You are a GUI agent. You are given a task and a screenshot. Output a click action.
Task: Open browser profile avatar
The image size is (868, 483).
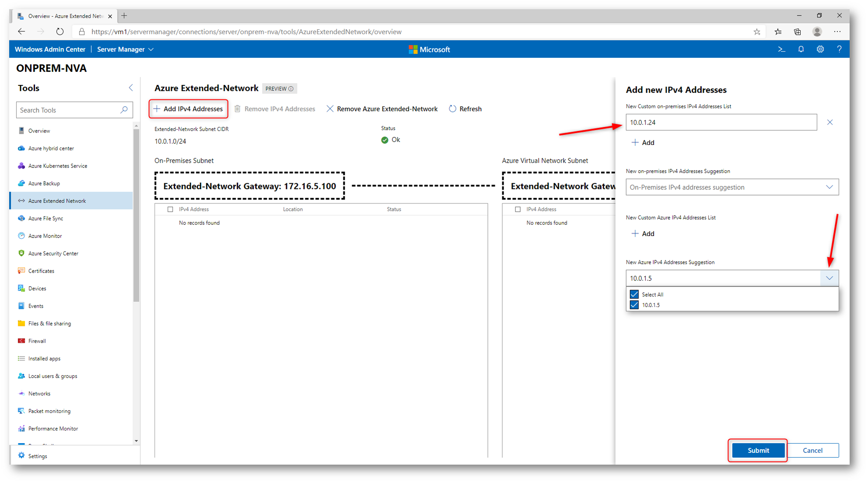[817, 31]
